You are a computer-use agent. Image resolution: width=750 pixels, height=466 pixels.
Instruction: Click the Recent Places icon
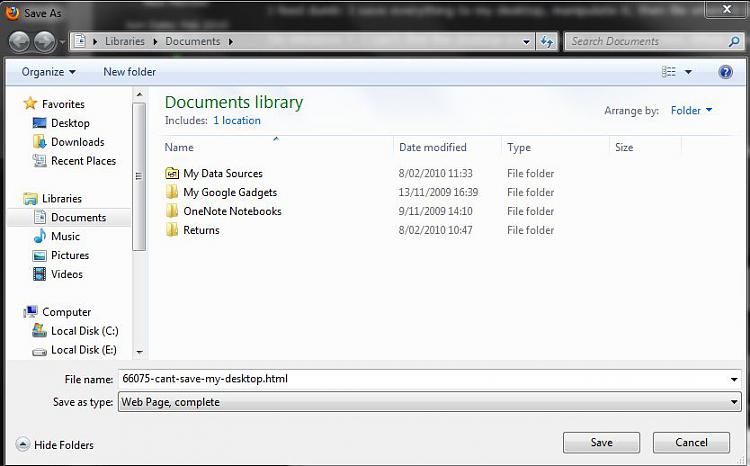39,161
